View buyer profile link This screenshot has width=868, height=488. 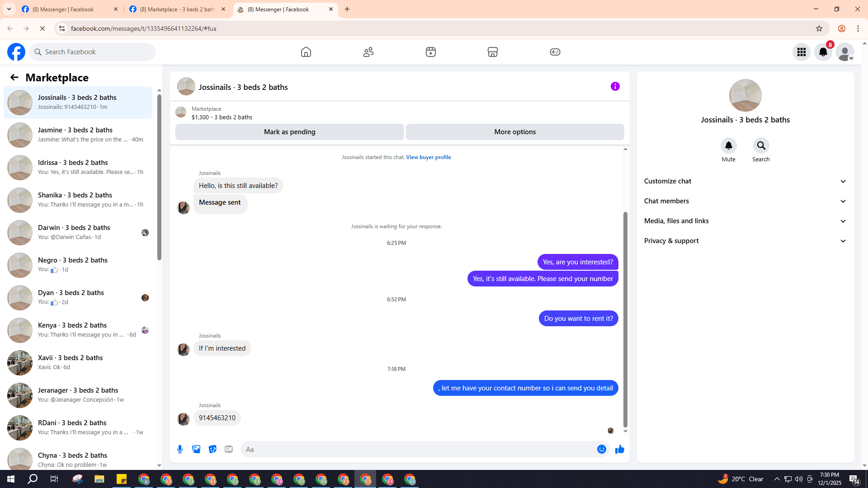[428, 157]
